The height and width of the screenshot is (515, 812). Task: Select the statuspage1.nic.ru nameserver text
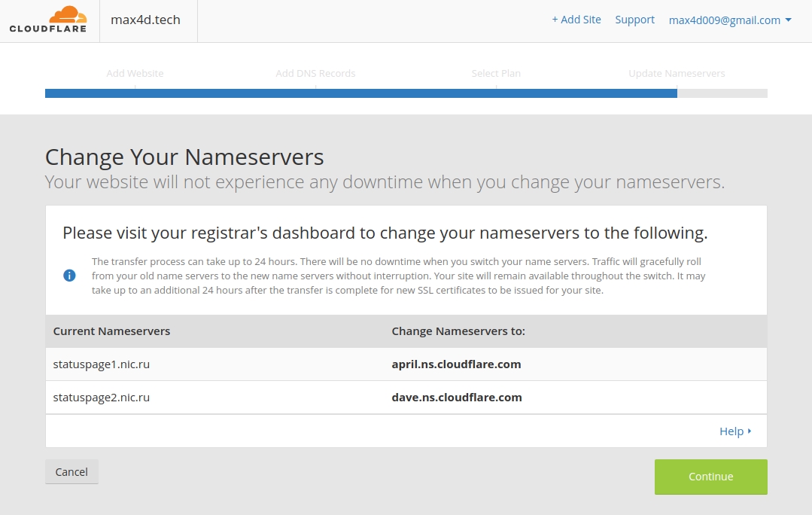102,364
